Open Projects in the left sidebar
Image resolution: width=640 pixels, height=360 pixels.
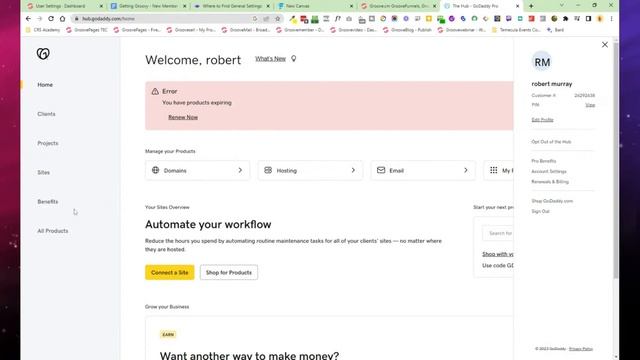tap(48, 143)
